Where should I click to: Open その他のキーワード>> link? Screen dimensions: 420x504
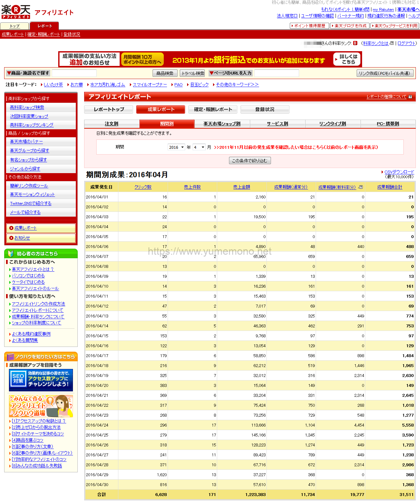point(237,84)
